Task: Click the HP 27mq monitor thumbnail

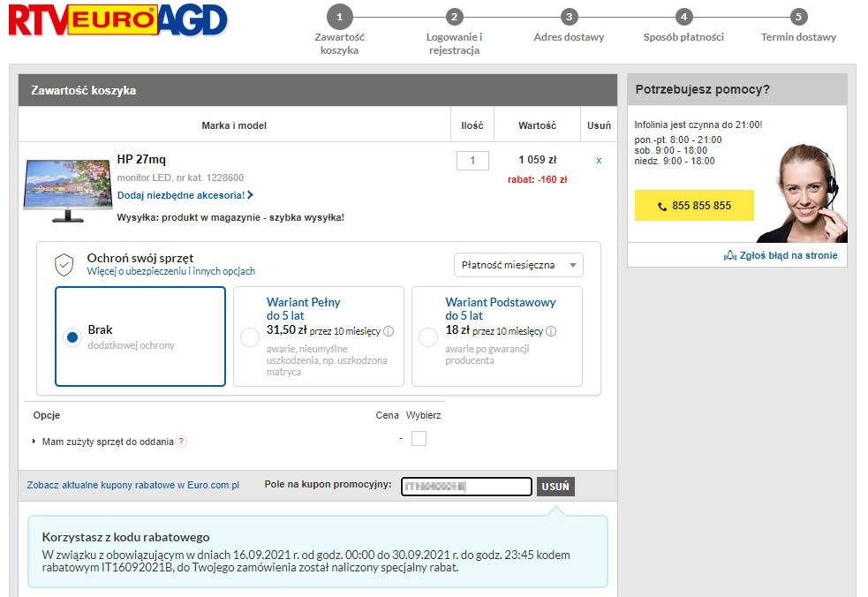Action: [x=67, y=191]
